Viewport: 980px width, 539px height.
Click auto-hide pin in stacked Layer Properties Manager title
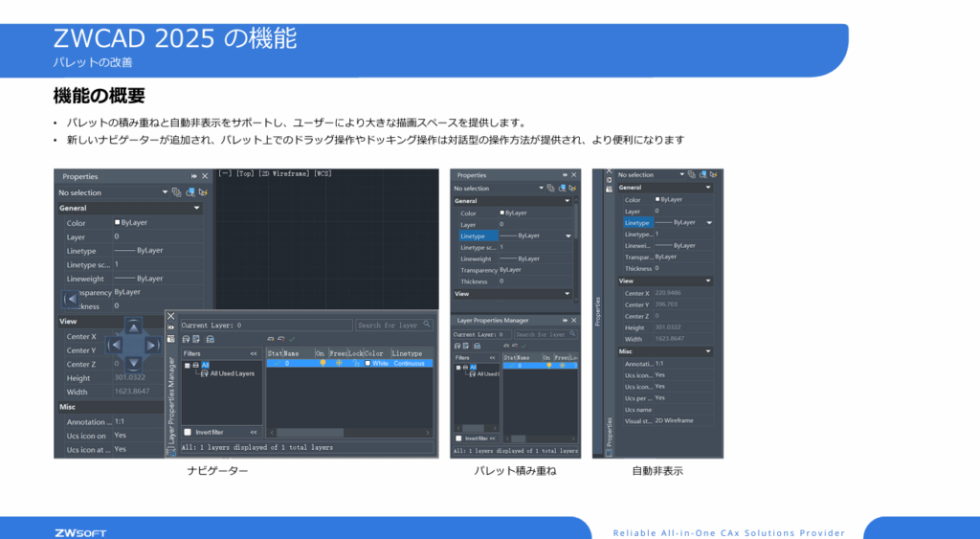click(565, 320)
